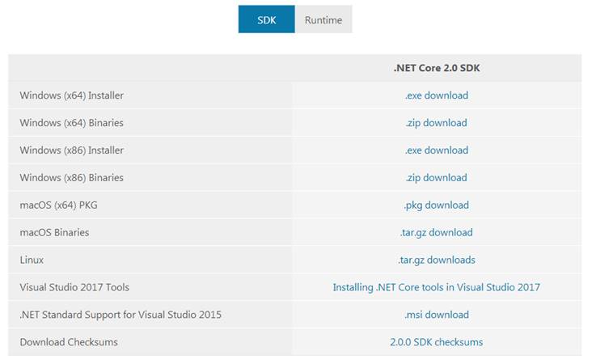
Task: Select the .NET Core 2.0 SDK column header
Action: (436, 68)
